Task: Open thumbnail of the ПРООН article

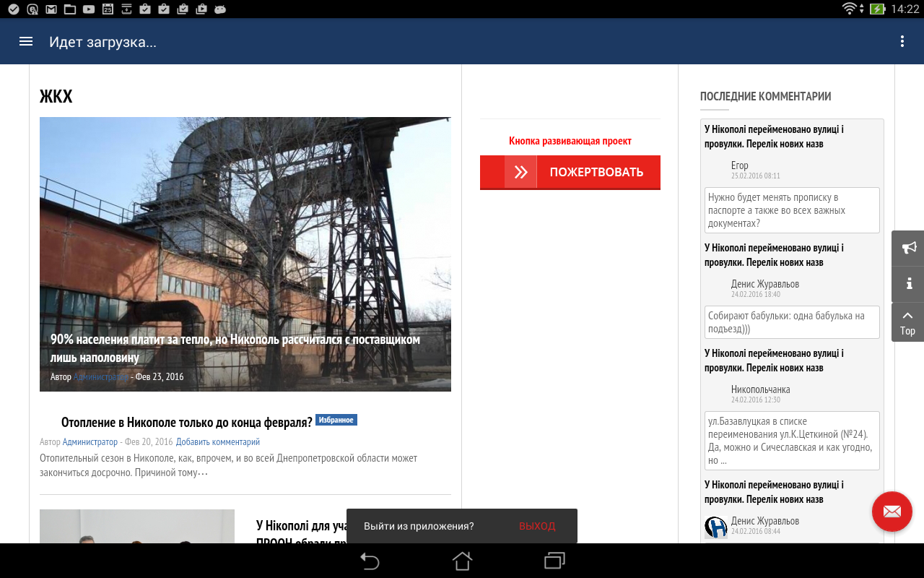Action: (137, 526)
